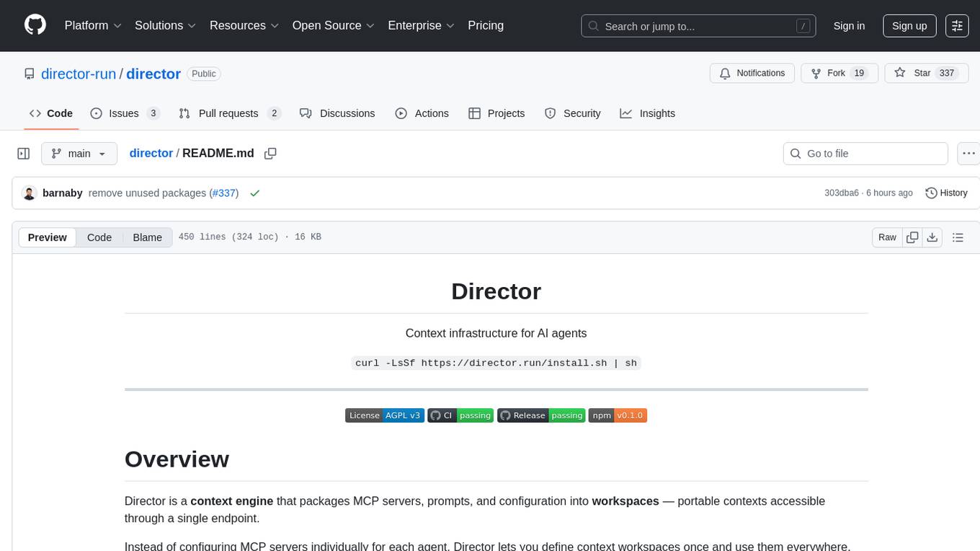Image resolution: width=980 pixels, height=551 pixels.
Task: Switch to the Security tab
Action: [573, 113]
